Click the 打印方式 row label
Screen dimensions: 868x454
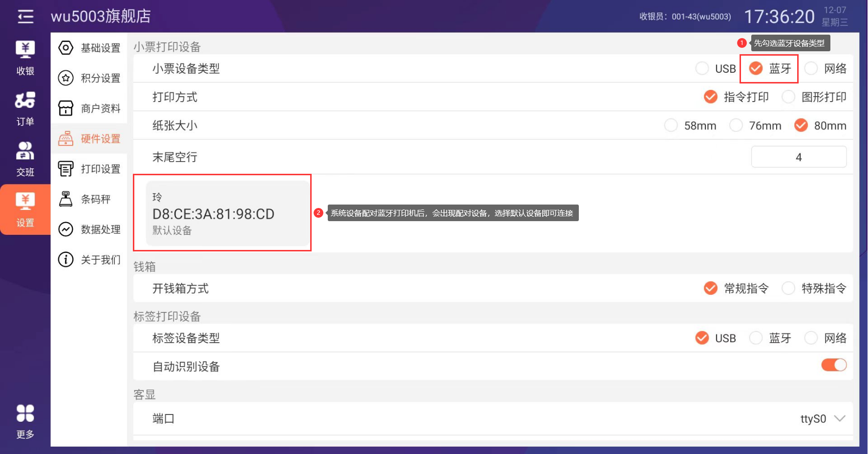pyautogui.click(x=175, y=97)
